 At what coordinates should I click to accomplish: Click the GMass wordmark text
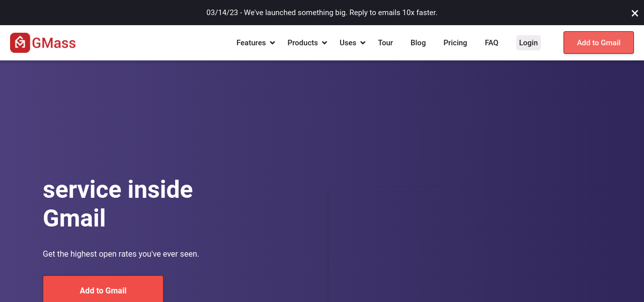pyautogui.click(x=54, y=43)
